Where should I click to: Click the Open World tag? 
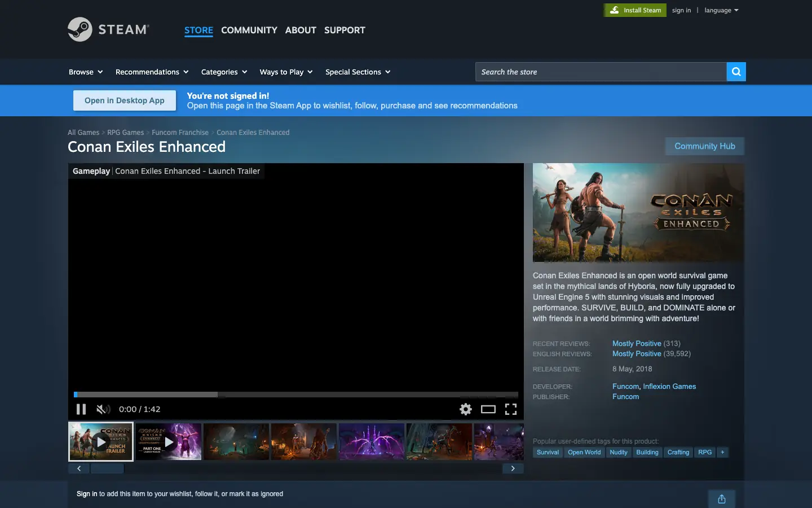click(584, 452)
